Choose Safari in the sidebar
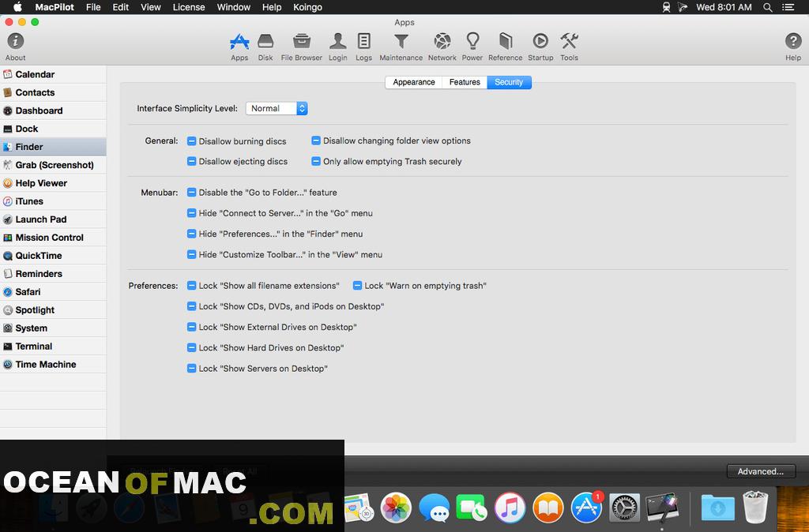This screenshot has width=809, height=532. (x=53, y=292)
